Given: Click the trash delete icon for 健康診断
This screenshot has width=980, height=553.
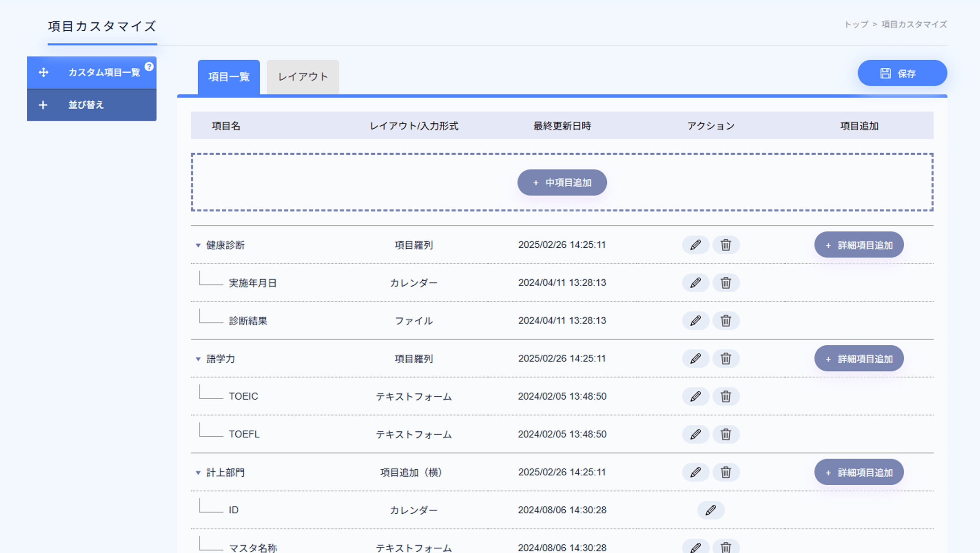Looking at the screenshot, I should 726,245.
